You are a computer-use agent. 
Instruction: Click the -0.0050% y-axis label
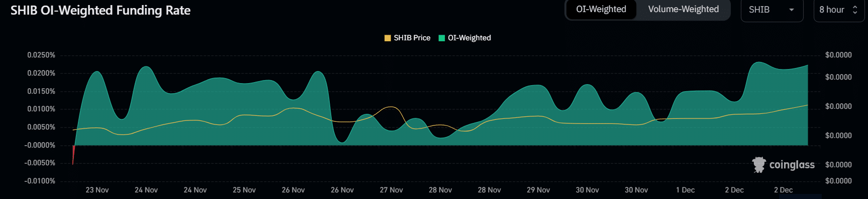point(40,163)
